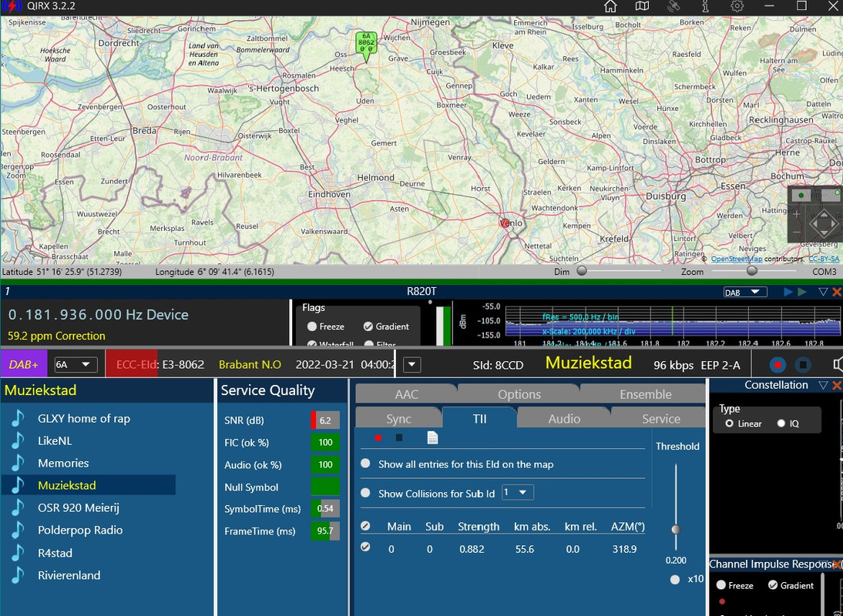Collapse R820T panel with triangle arrow
843x616 pixels.
[x=822, y=292]
